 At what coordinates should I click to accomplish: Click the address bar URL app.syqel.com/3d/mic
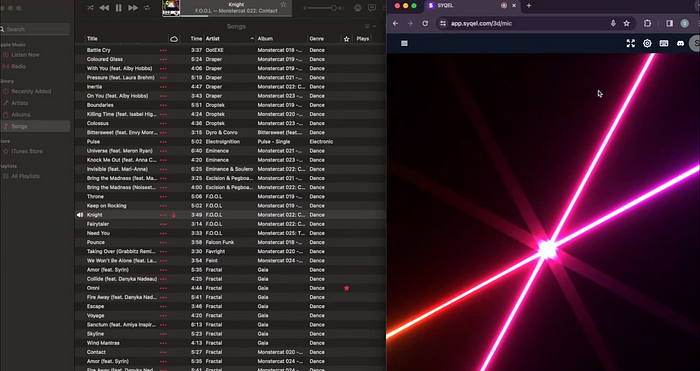pos(481,24)
